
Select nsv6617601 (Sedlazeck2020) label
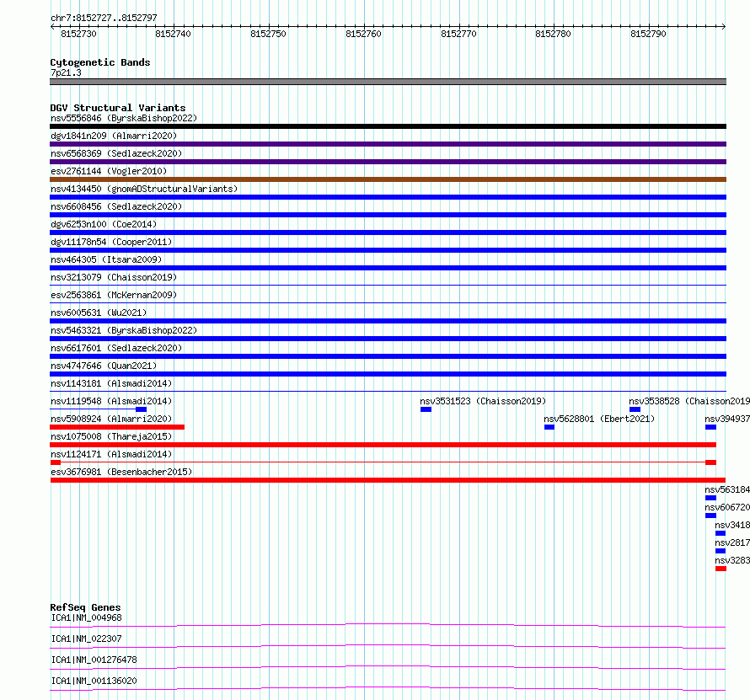(116, 348)
